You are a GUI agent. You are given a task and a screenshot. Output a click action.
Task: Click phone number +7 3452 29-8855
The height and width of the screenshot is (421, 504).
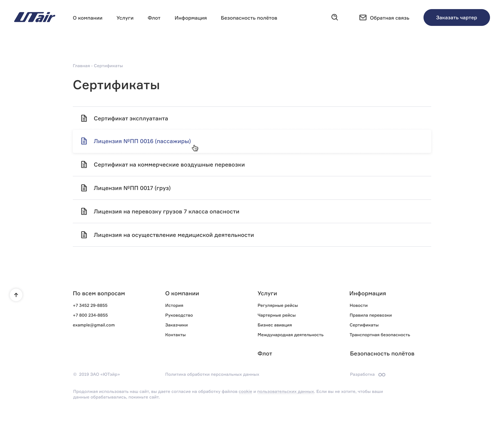[x=90, y=305]
